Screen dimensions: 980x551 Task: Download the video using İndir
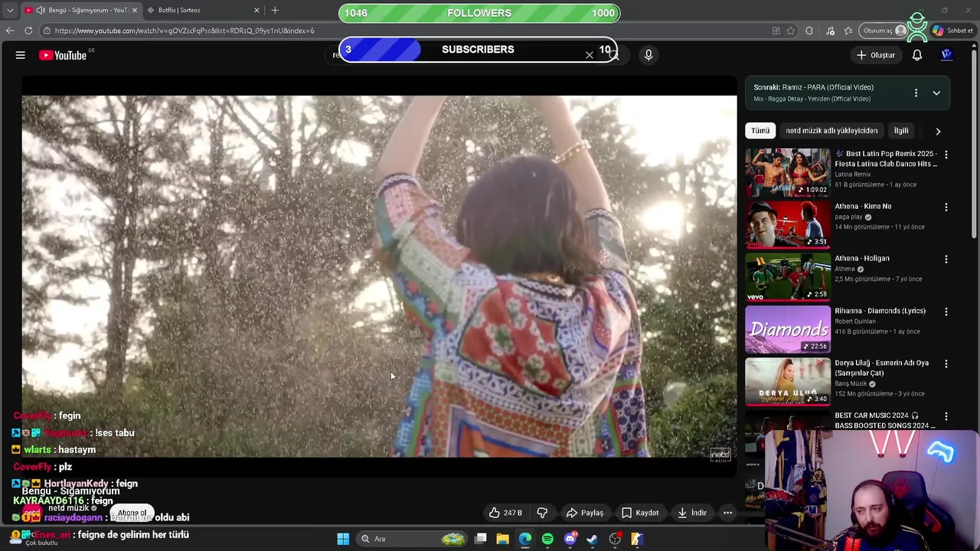691,513
